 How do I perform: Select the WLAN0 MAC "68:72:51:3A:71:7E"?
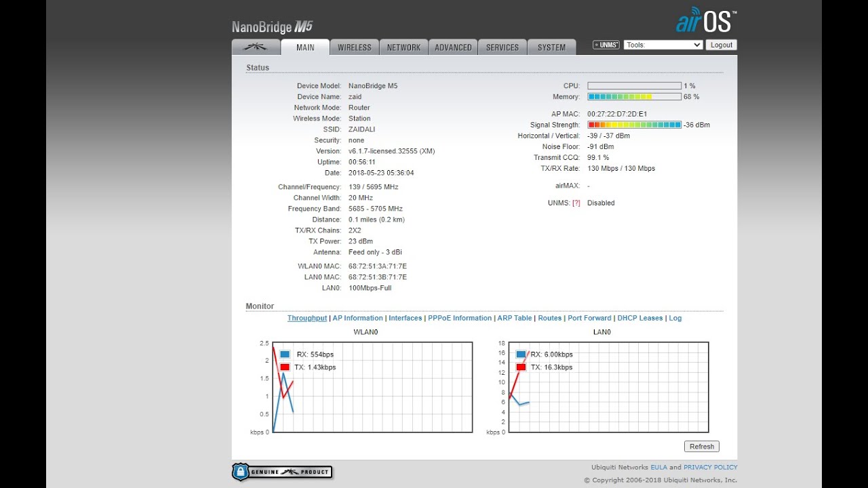coord(378,266)
